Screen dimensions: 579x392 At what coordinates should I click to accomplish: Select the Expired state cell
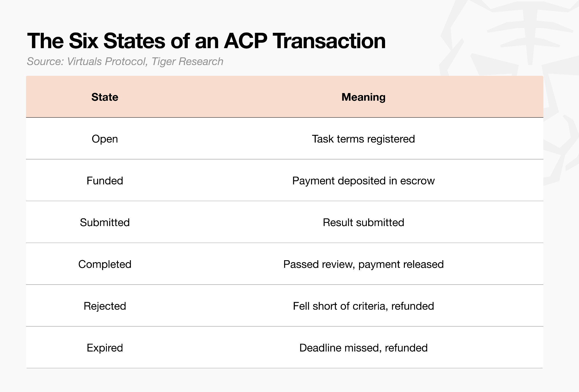click(x=105, y=348)
